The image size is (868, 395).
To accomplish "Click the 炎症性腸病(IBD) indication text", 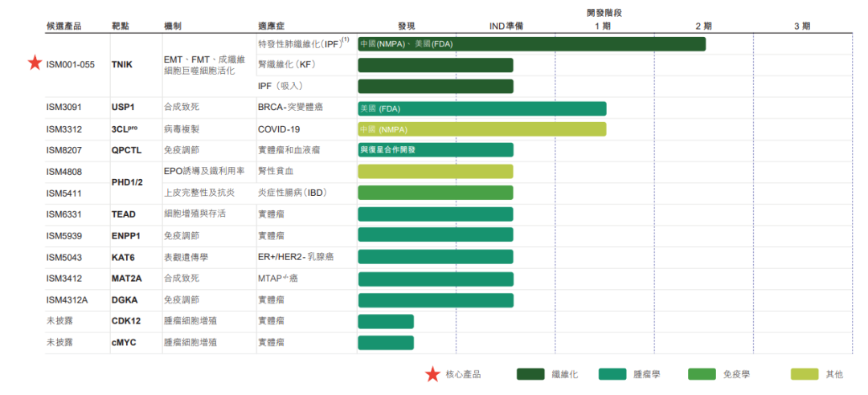I will point(292,193).
